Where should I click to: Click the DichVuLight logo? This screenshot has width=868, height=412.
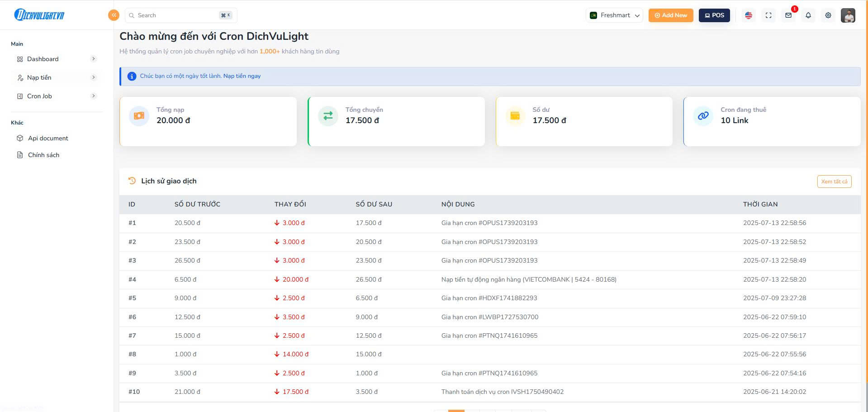click(39, 15)
